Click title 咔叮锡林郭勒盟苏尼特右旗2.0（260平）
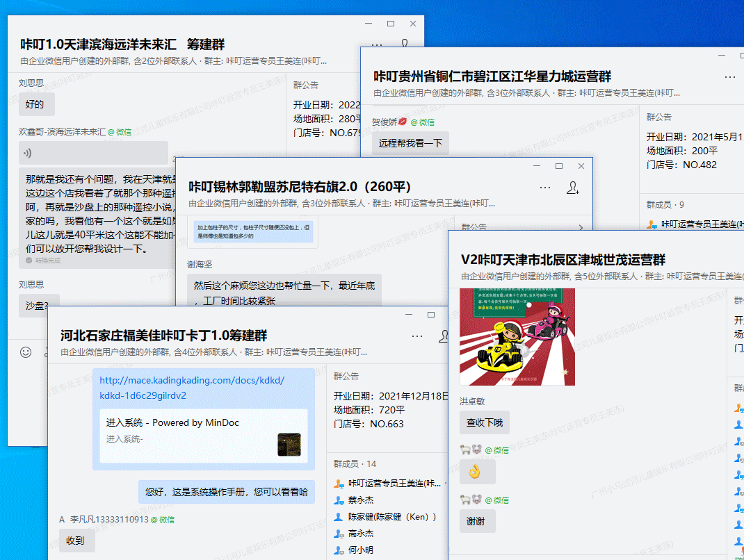 click(x=300, y=187)
